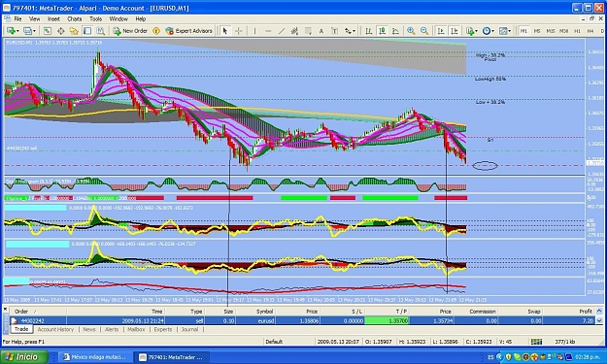Image resolution: width=607 pixels, height=364 pixels.
Task: Close the terminal panel with X
Action: (x=6, y=310)
